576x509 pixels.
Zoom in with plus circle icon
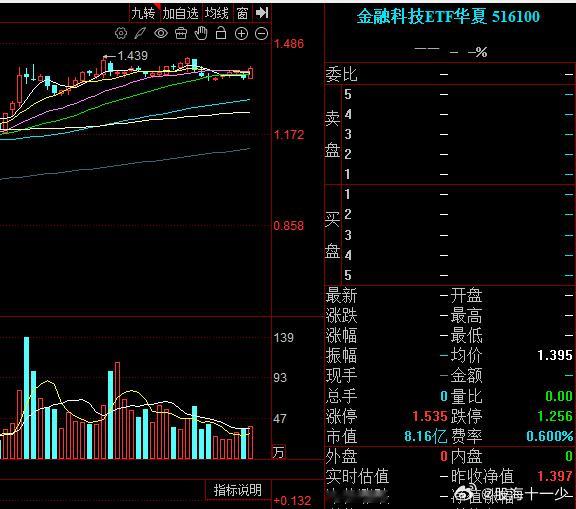(241, 33)
